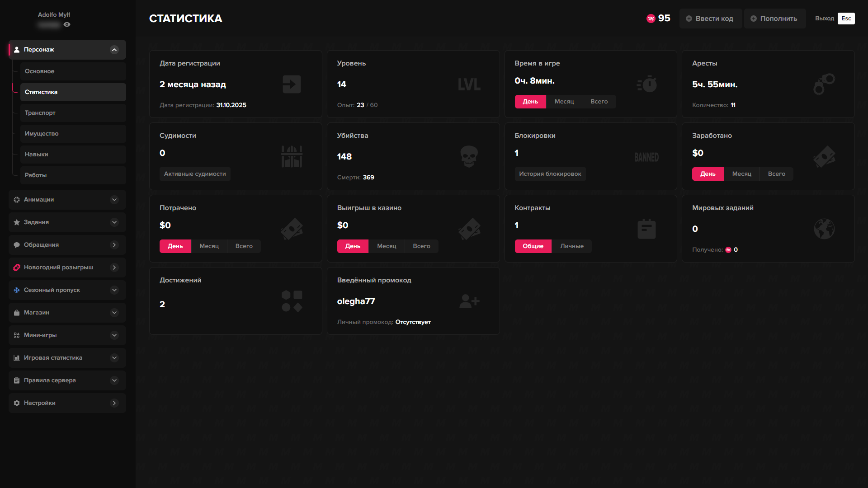Click the Ввести код button
This screenshot has width=868, height=488.
tap(710, 19)
